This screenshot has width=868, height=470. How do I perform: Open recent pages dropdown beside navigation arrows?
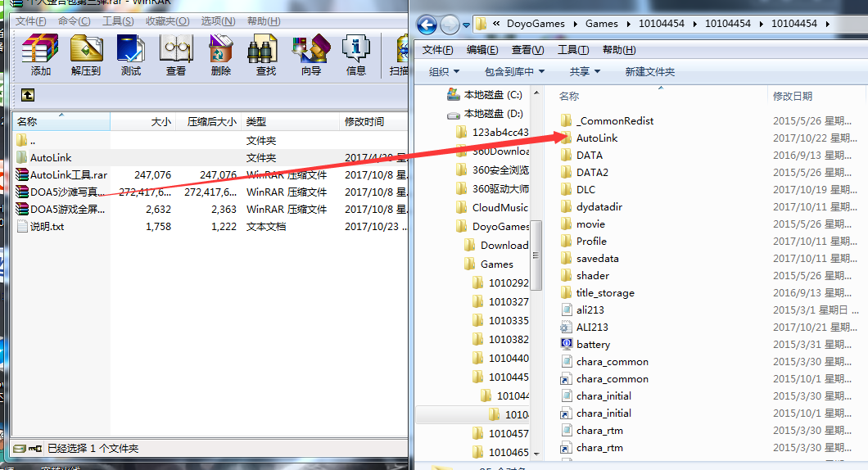pos(466,25)
